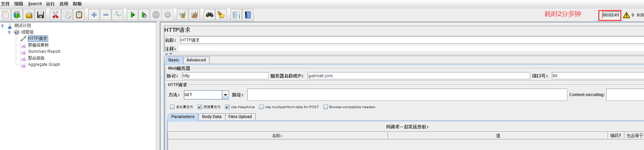644x150 pixels.
Task: Click the 聚合报告 graph icon
Action: pos(24,58)
